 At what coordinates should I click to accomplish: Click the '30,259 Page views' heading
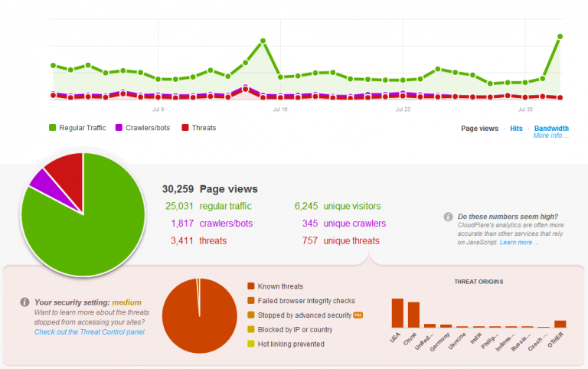pyautogui.click(x=210, y=189)
